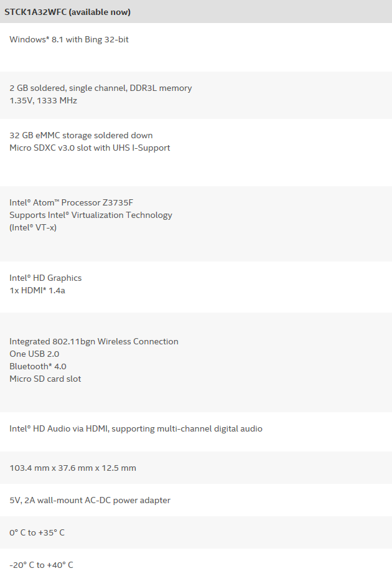392x581 pixels.
Task: Click the 103.4 mm dimensions text
Action: pyautogui.click(x=73, y=468)
